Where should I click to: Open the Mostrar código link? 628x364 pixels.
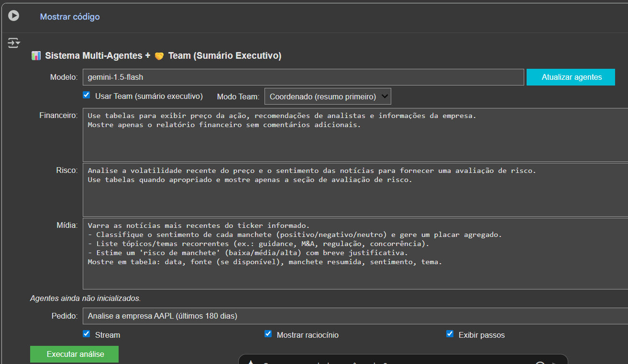pyautogui.click(x=70, y=17)
